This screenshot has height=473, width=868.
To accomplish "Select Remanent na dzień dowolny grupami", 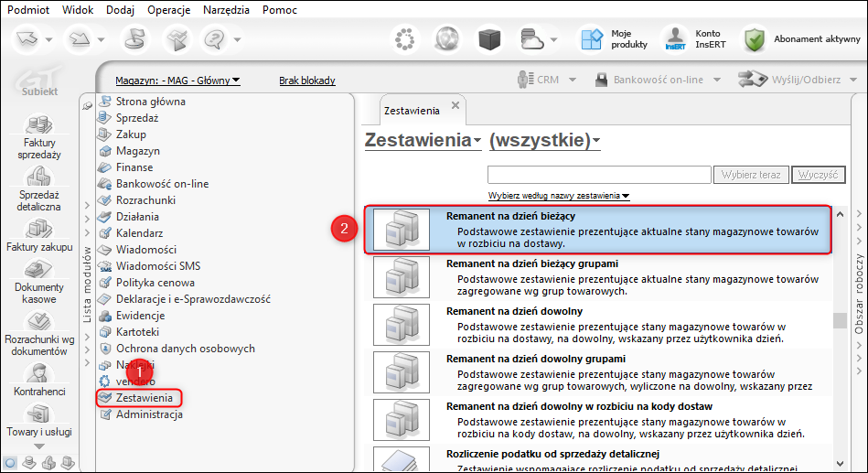I will tap(598, 372).
